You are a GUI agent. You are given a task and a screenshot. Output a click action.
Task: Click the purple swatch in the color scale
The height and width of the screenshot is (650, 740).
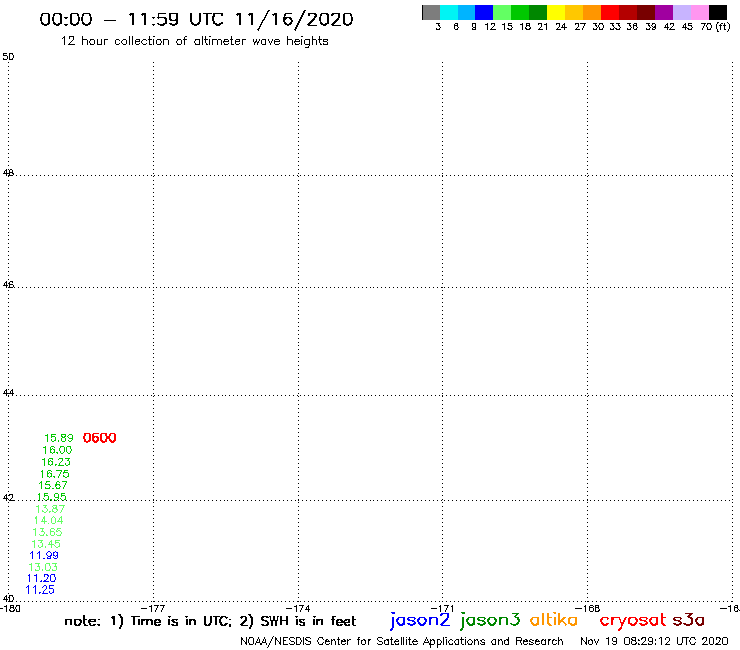664,12
